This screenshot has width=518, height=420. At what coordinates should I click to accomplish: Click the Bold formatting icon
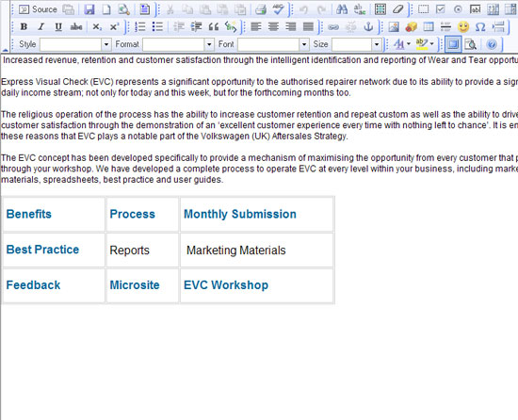click(x=24, y=26)
